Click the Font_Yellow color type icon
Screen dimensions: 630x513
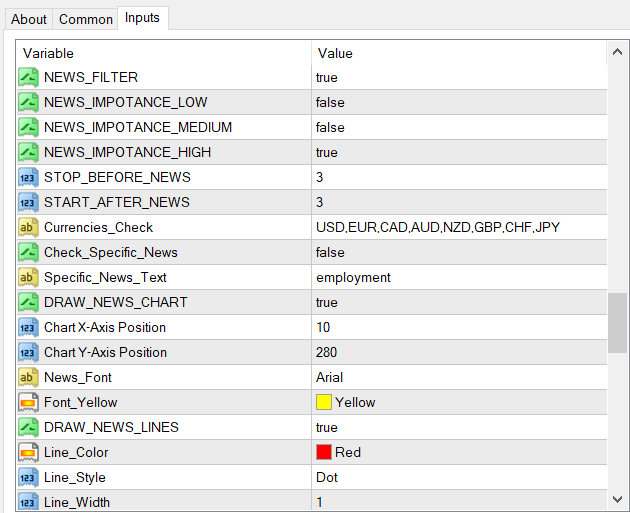coord(28,402)
